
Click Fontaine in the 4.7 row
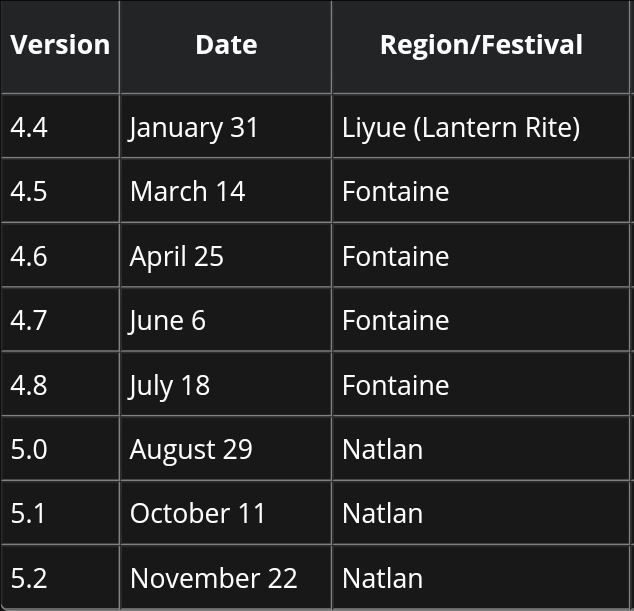point(481,319)
